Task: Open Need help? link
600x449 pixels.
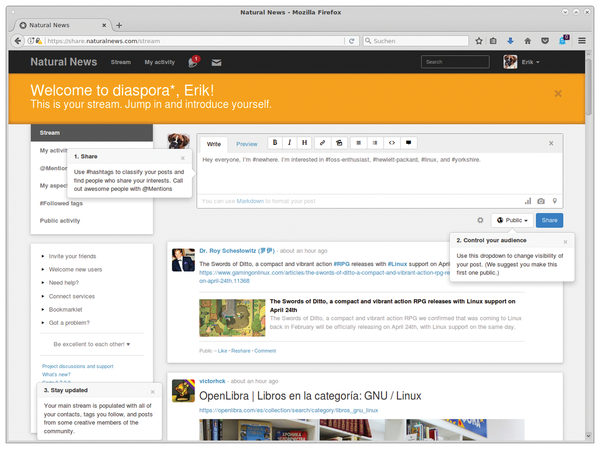Action: tap(64, 282)
